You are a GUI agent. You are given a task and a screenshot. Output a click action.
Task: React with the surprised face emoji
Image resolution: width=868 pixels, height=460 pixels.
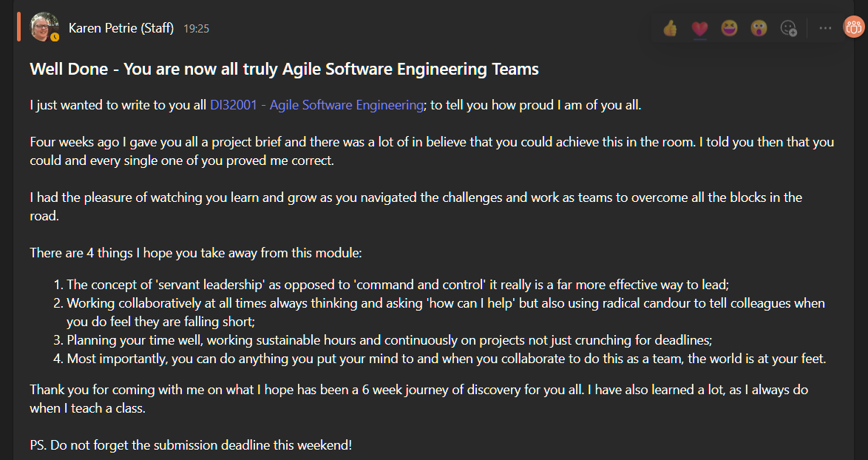(x=759, y=27)
